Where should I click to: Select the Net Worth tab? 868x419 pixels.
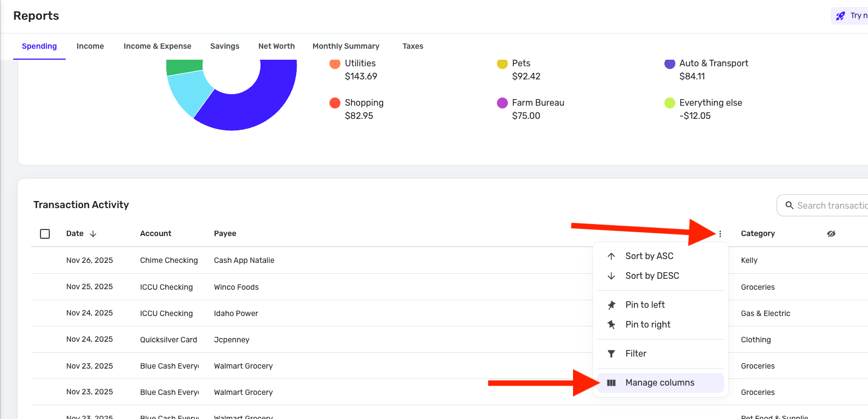coord(276,46)
